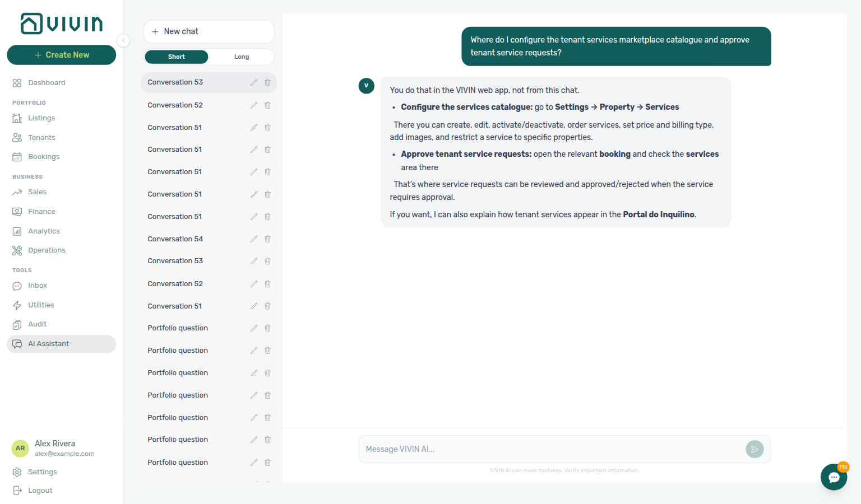Screen dimensions: 861x504
Task: Open the support chat widget bubble
Action: point(834,477)
